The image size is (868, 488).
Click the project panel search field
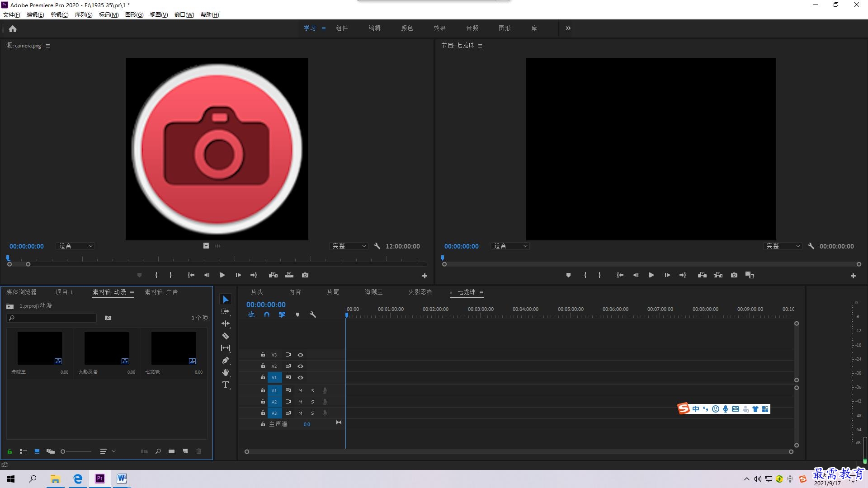(52, 318)
